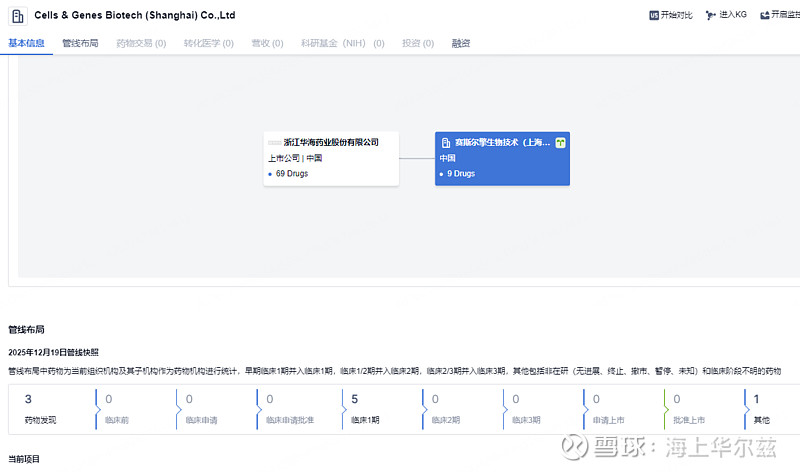Screen dimensions: 800x472
Task: Select the 临床2期 stage cell
Action: point(462,409)
